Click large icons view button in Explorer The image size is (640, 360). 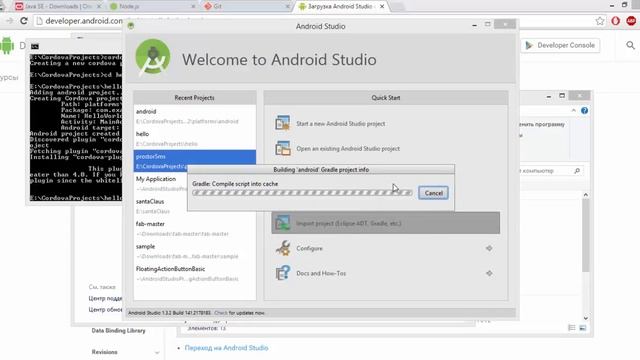tap(582, 328)
